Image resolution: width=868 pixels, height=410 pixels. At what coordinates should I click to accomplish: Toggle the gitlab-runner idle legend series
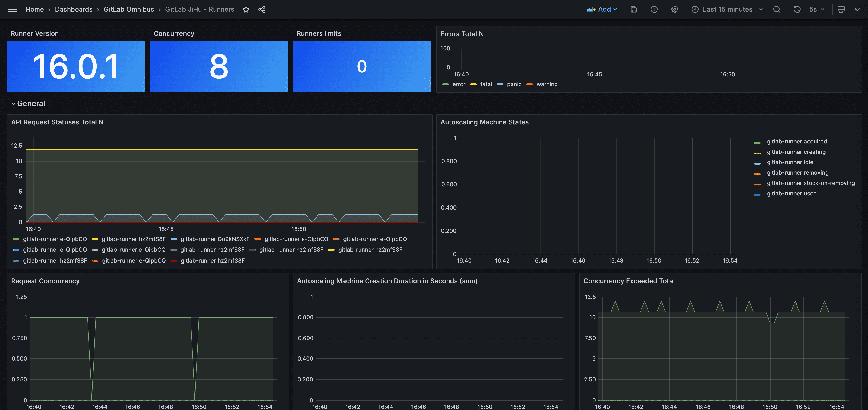click(x=790, y=162)
